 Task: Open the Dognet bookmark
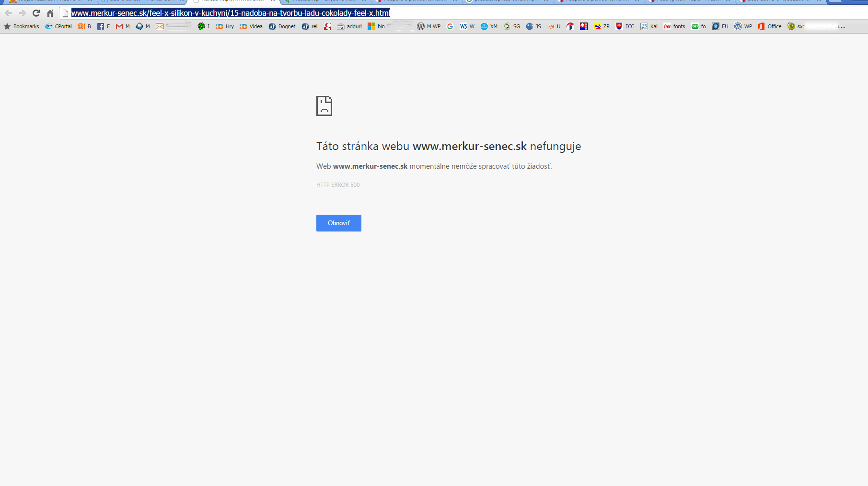[282, 26]
